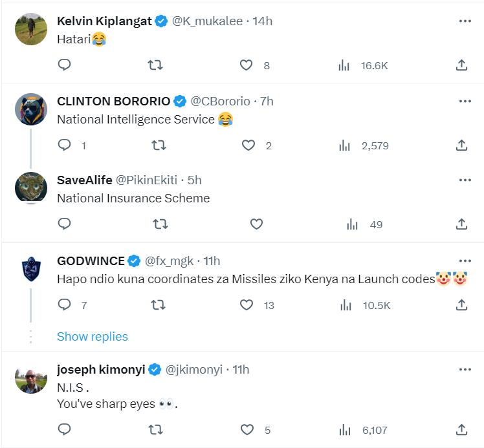This screenshot has height=448, width=484.
Task: Like Kelvin Kiplangat's Hatari tweet
Action: 246,65
